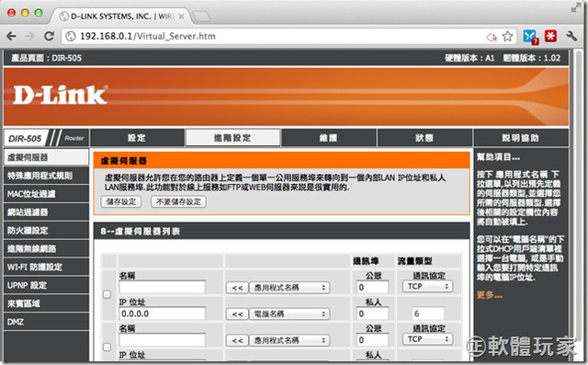
Task: Click the 硬體版本 : A1 text
Action: 469,58
